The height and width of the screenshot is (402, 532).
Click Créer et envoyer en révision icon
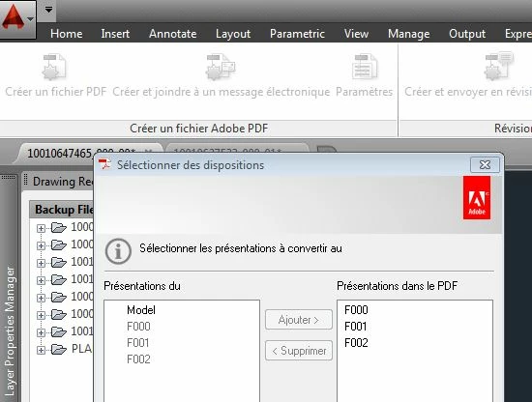pyautogui.click(x=498, y=66)
